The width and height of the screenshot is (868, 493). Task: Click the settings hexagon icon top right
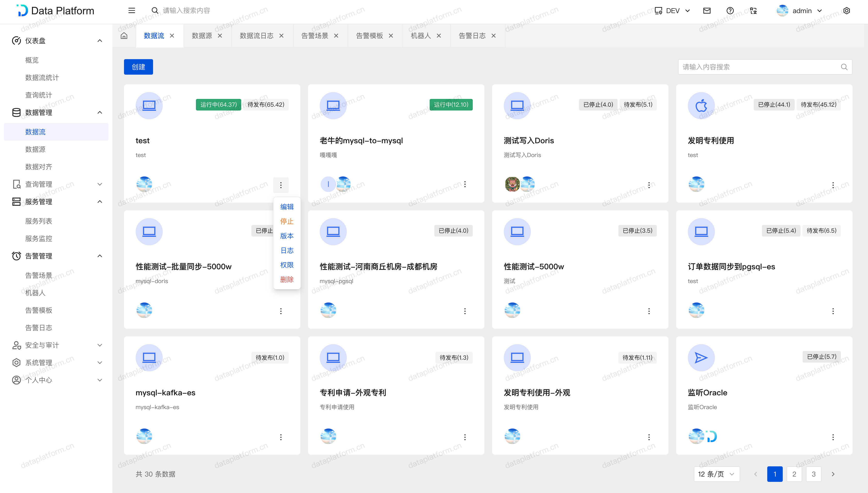[x=846, y=10]
